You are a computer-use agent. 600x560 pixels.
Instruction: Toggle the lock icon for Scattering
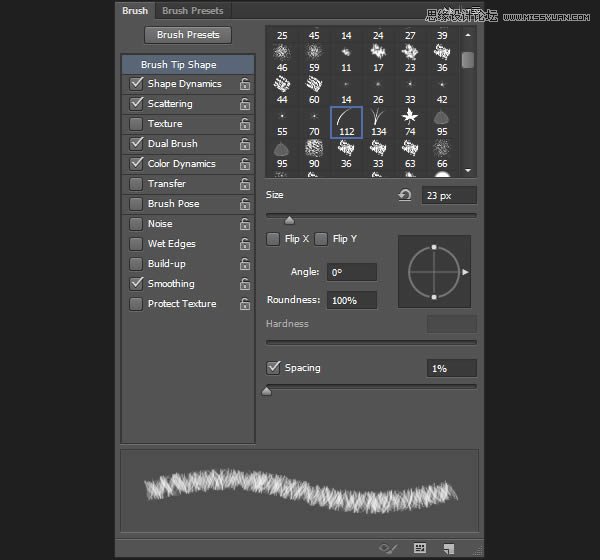(245, 104)
